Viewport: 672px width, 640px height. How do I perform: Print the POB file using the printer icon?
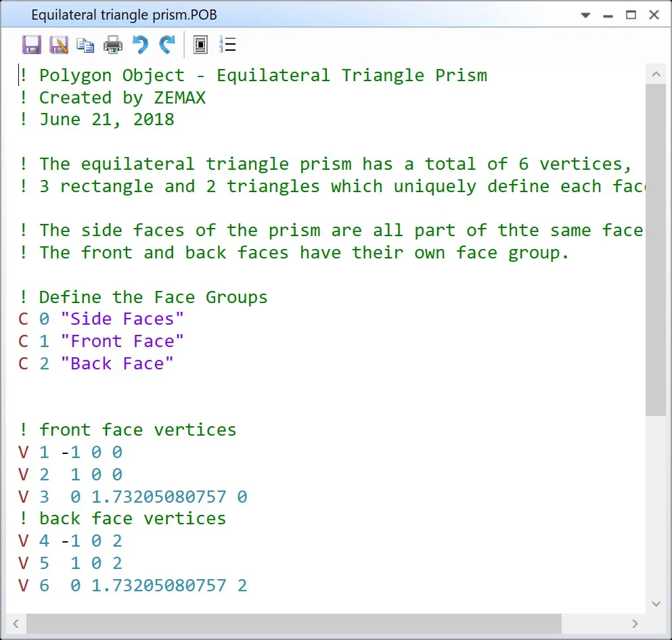coord(112,45)
